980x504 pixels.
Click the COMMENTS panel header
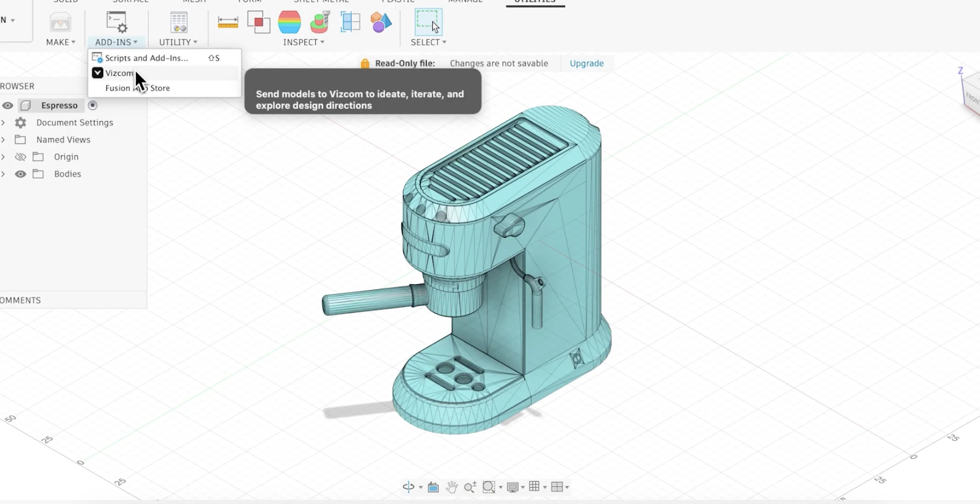coord(20,300)
